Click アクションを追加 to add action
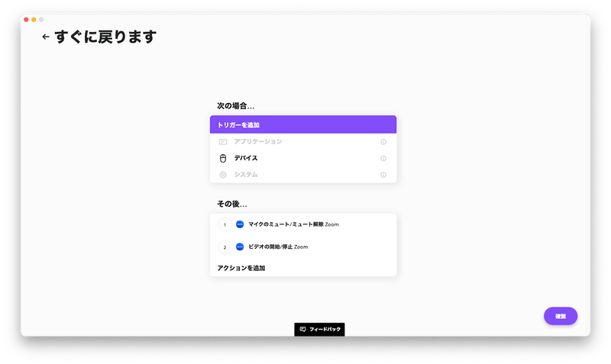This screenshot has width=611, height=364. (241, 268)
